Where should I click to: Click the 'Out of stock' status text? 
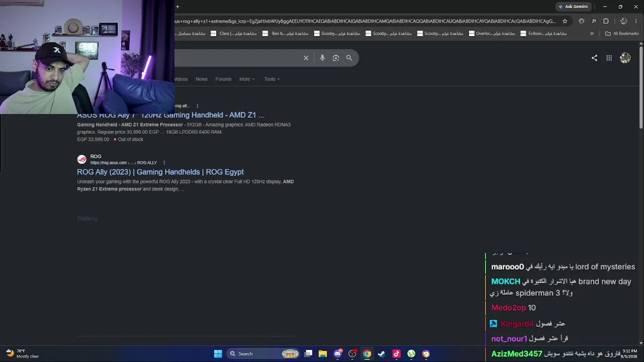click(130, 139)
